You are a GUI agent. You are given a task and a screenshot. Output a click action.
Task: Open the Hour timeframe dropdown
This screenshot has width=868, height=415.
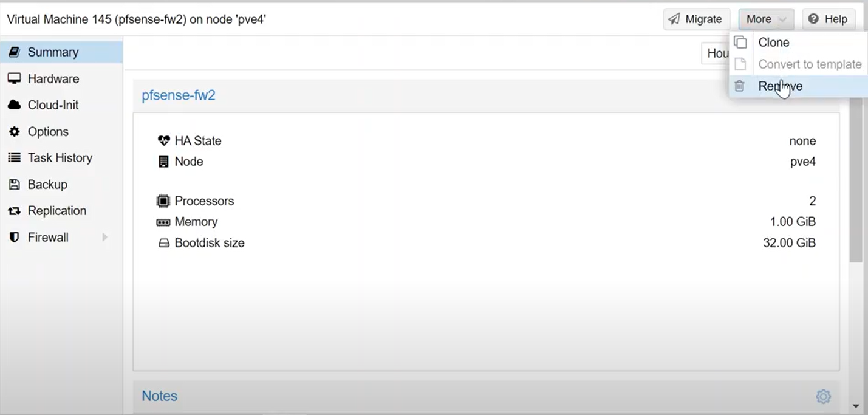tap(716, 53)
